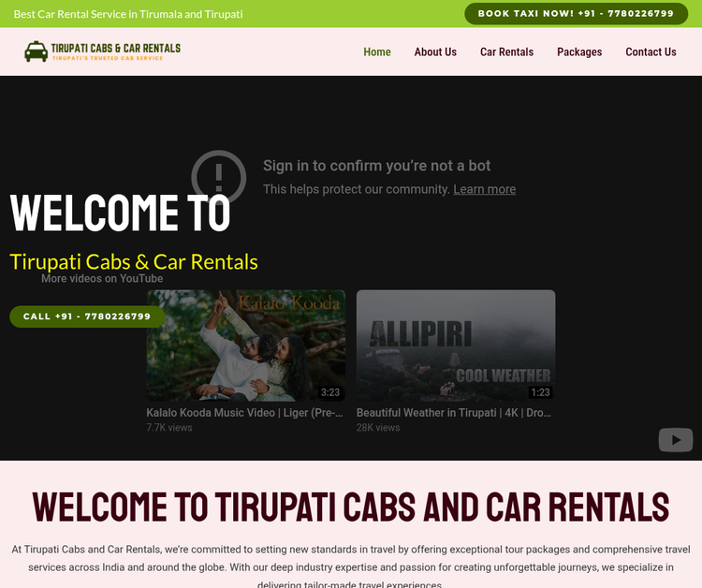Open the Kalalo Kooda video thumbnail
The image size is (702, 588).
coord(245,345)
